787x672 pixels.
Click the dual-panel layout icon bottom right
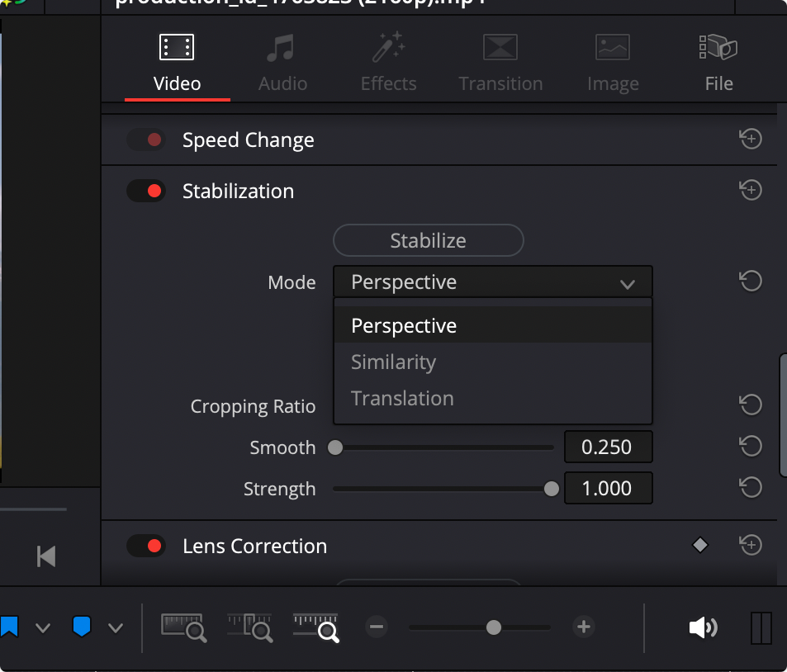761,627
